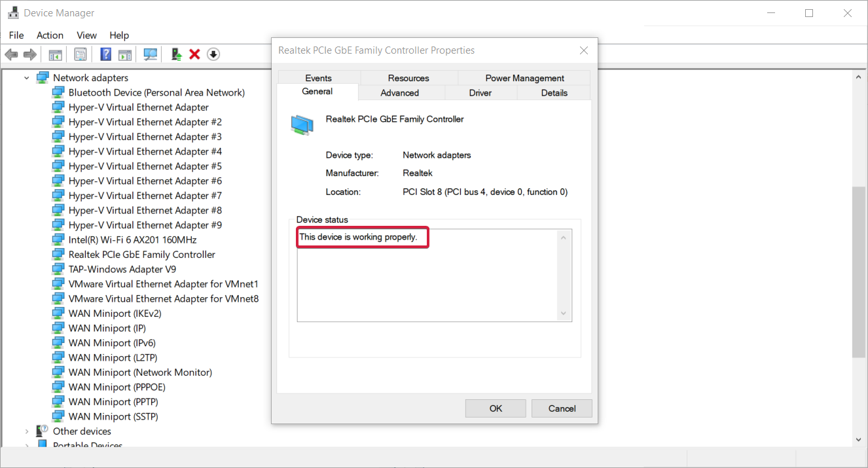Image resolution: width=868 pixels, height=468 pixels.
Task: Expand the Other devices tree node
Action: (27, 431)
